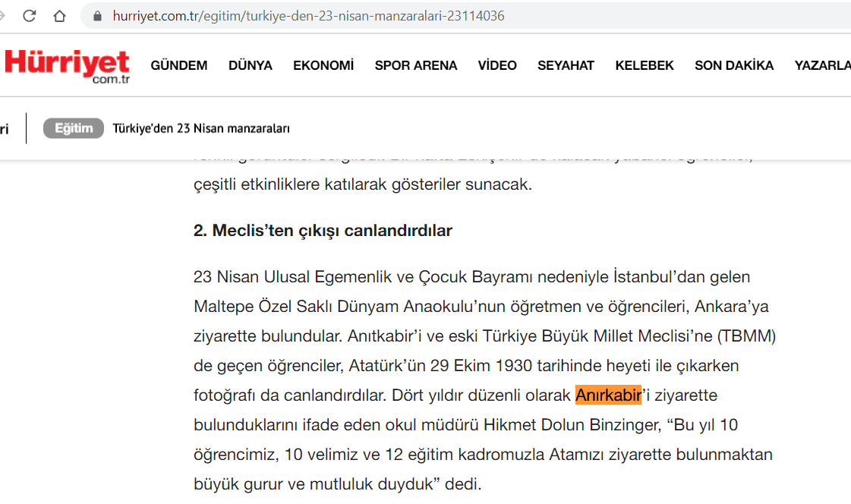Go to SON DAKİKA news

coord(733,65)
